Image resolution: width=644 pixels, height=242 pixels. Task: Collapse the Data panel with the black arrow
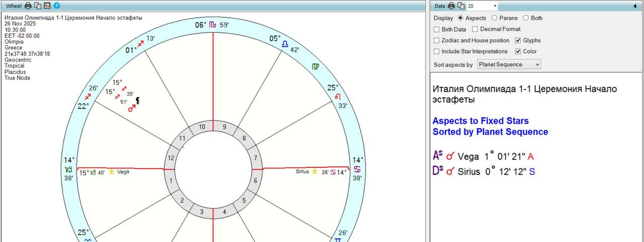click(x=634, y=6)
